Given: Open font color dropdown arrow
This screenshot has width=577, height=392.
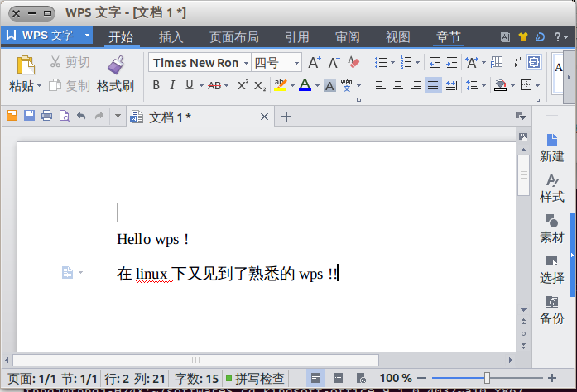Looking at the screenshot, I should pyautogui.click(x=317, y=86).
